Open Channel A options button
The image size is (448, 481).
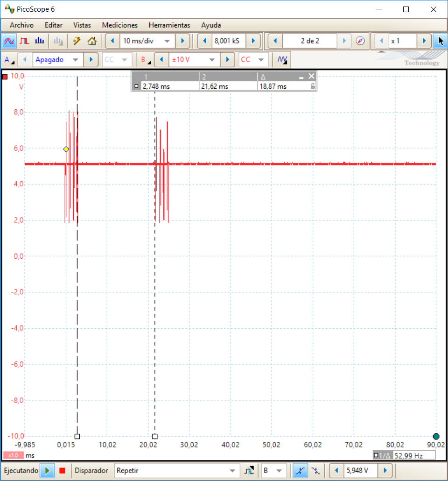[x=9, y=59]
